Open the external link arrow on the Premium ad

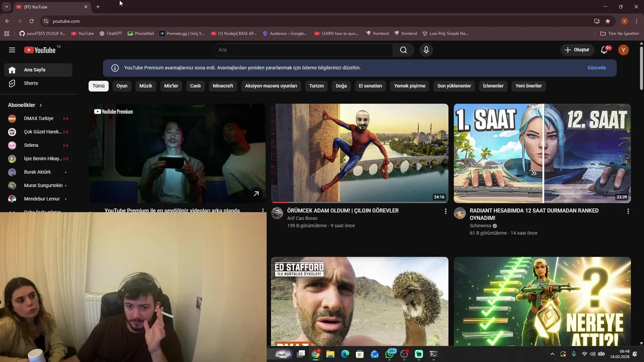(x=256, y=194)
